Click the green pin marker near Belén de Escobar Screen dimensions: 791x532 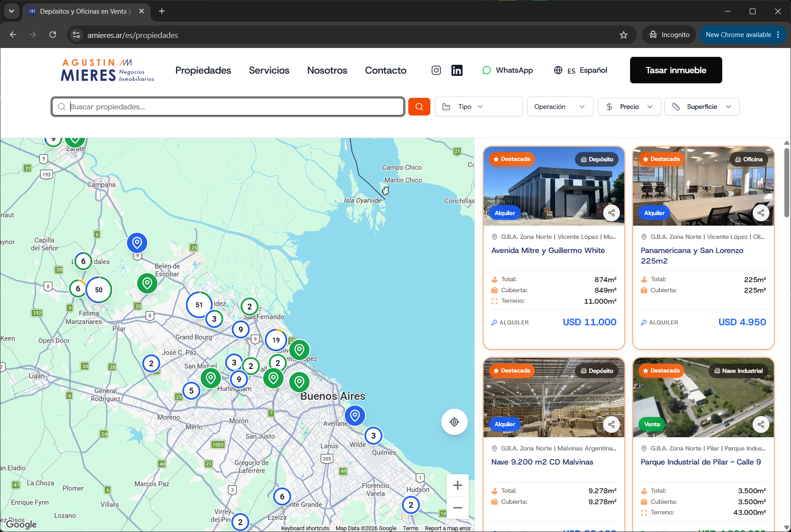147,283
